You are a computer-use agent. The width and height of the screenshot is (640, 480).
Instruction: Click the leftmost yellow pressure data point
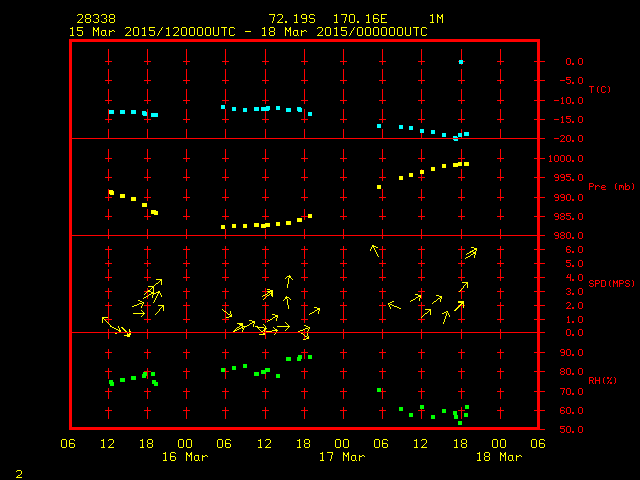coord(111,192)
